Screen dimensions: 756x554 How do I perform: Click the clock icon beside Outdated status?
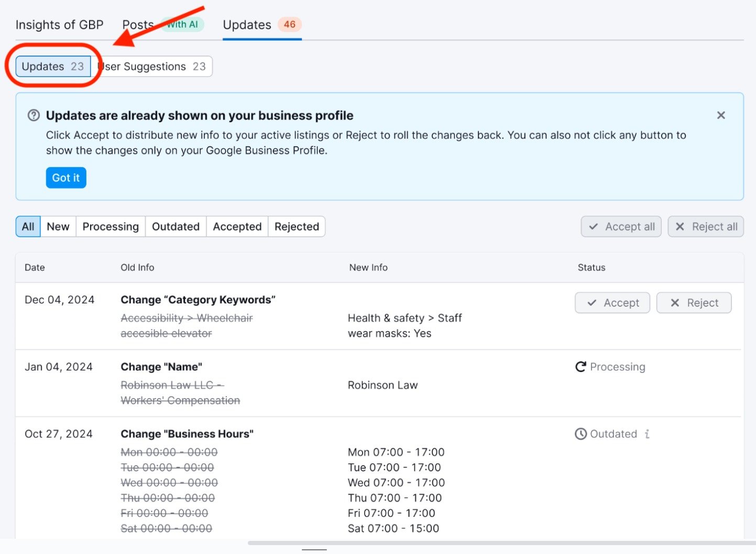(580, 434)
